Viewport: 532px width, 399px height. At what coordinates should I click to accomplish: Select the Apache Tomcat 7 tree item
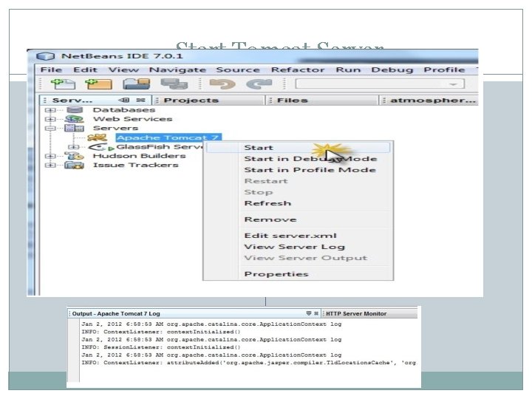pyautogui.click(x=168, y=137)
